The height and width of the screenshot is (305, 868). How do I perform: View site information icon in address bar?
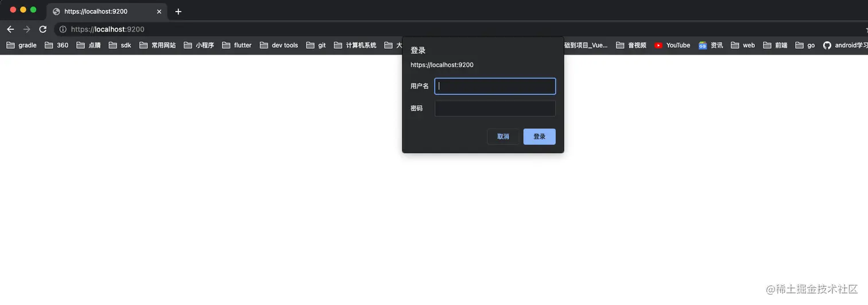pos(63,29)
